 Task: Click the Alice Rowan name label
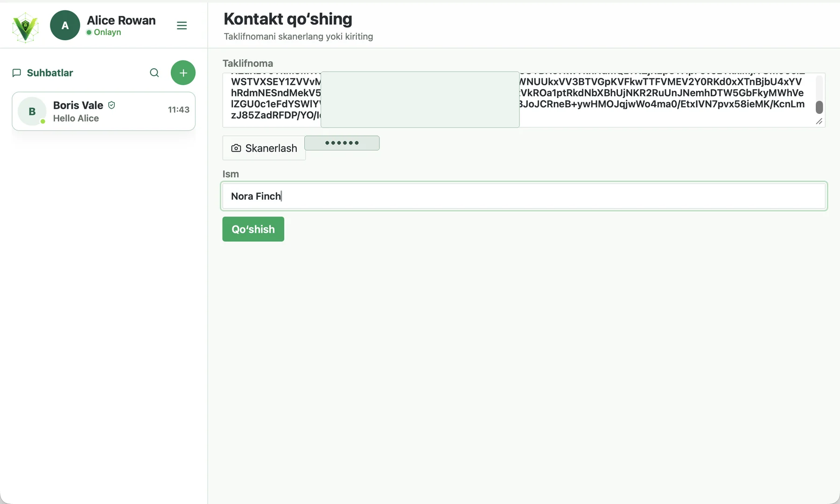121,20
